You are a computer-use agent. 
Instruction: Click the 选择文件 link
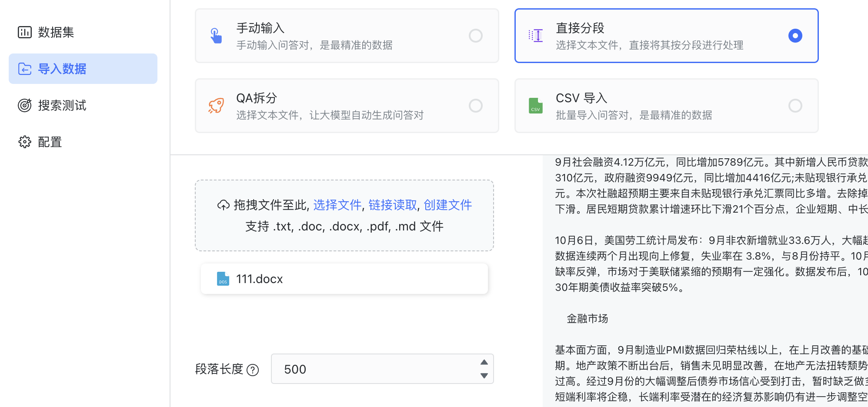[x=337, y=205]
